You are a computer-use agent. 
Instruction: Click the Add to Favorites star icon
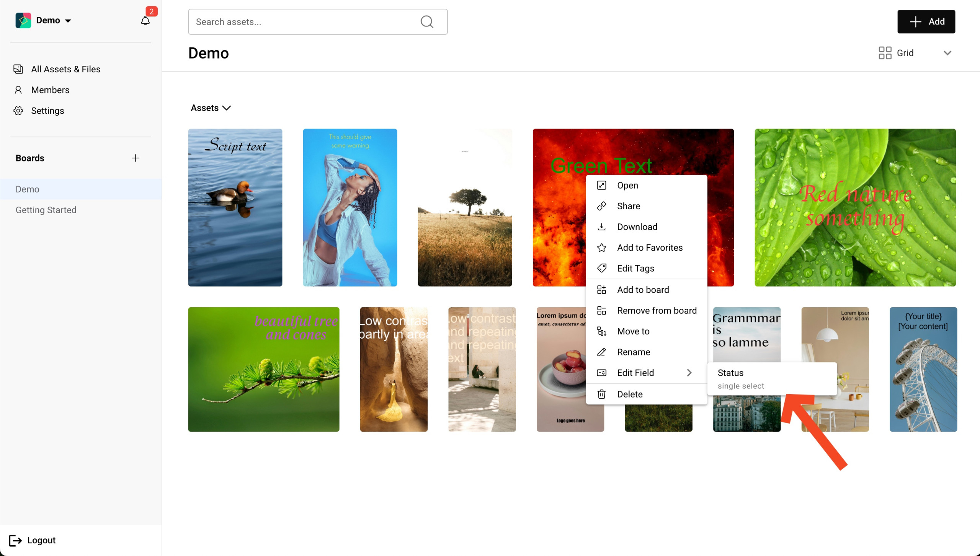click(x=601, y=248)
